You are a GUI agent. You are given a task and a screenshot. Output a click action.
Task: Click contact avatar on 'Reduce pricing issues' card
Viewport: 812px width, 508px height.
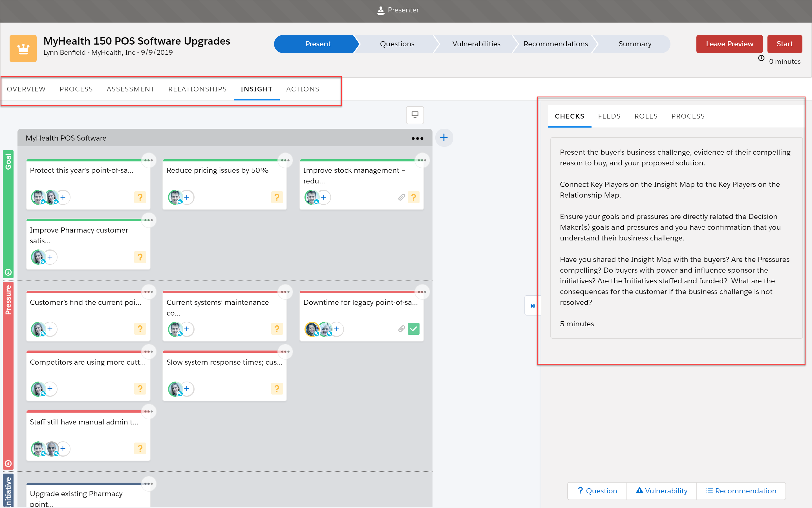[175, 197]
